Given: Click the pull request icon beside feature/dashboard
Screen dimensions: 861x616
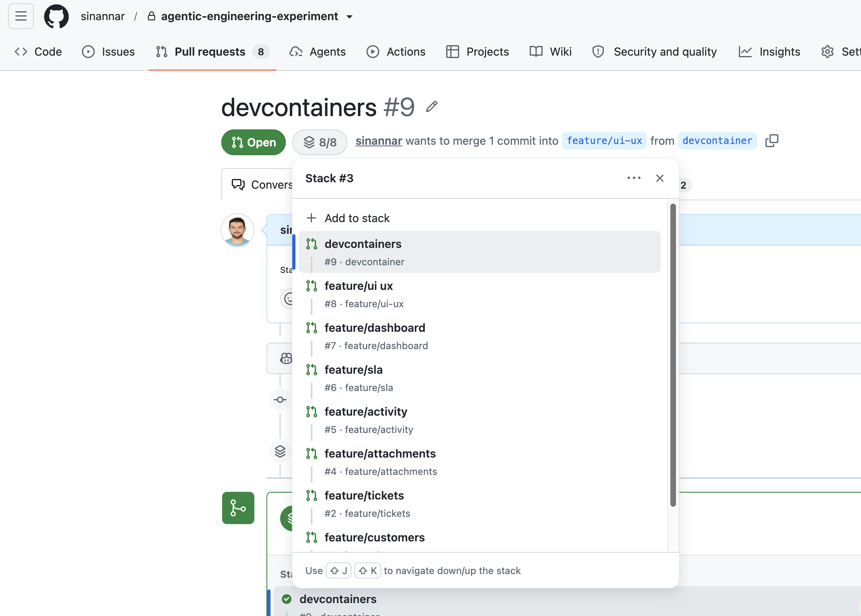Looking at the screenshot, I should 312,328.
